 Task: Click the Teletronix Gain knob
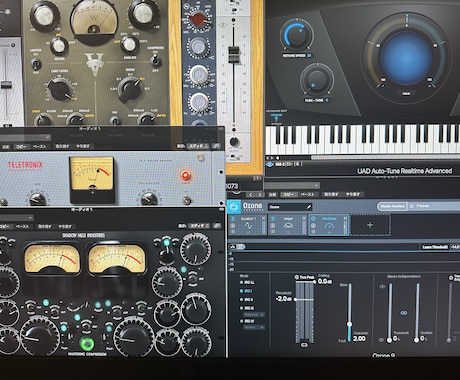[x=38, y=199]
